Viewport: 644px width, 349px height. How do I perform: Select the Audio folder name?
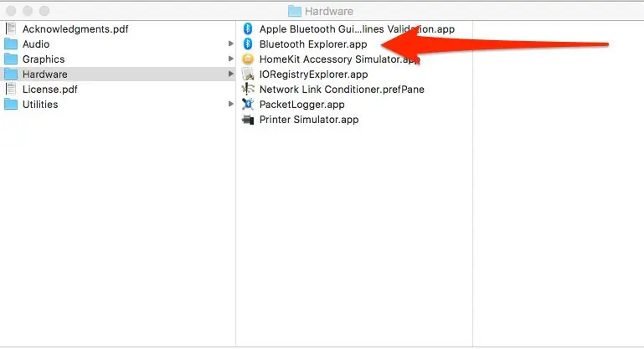point(36,44)
